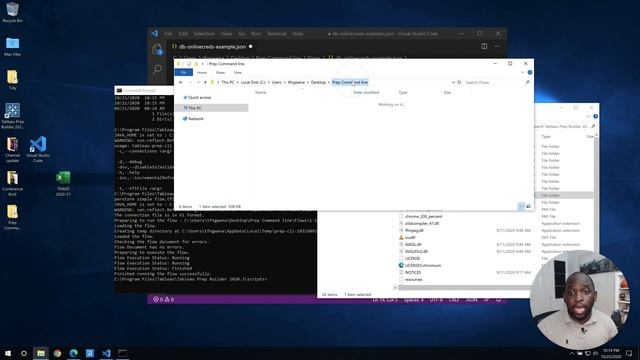Open the File menu in VS Code
The width and height of the screenshot is (640, 360).
168,34
